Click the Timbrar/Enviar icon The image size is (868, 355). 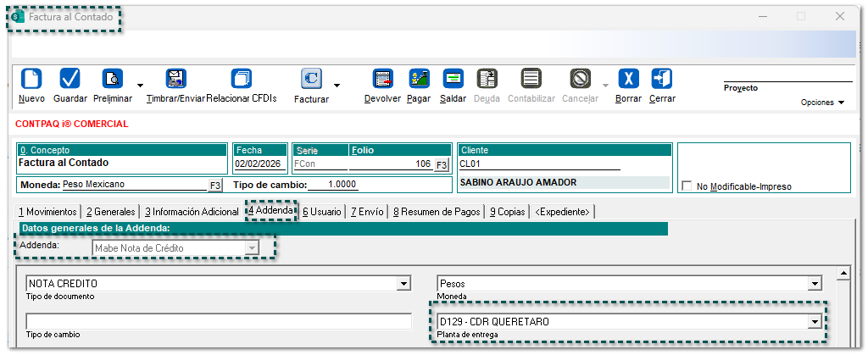pyautogui.click(x=175, y=80)
